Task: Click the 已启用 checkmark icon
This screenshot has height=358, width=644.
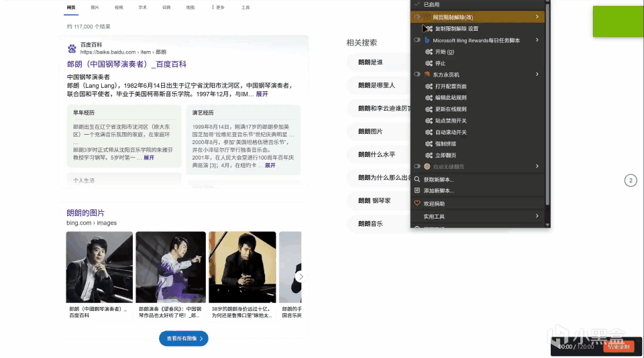Action: point(417,4)
